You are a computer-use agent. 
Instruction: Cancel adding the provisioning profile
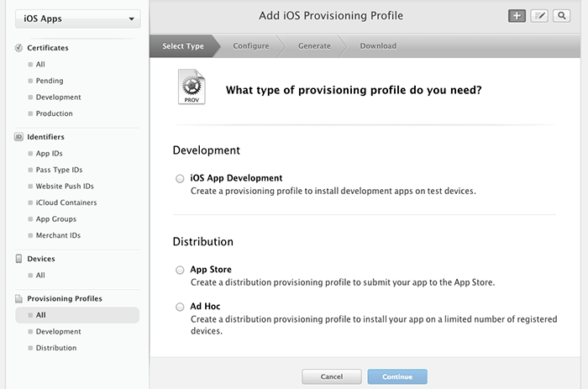[332, 377]
